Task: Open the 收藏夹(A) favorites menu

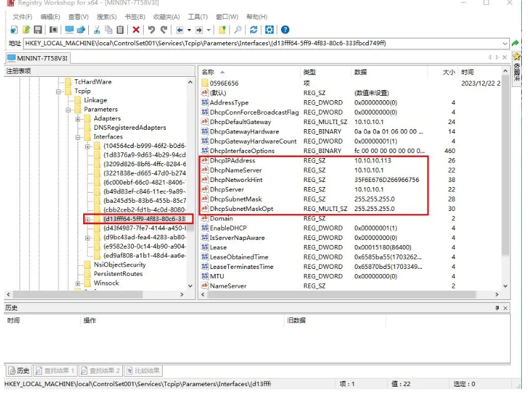Action: click(x=166, y=17)
